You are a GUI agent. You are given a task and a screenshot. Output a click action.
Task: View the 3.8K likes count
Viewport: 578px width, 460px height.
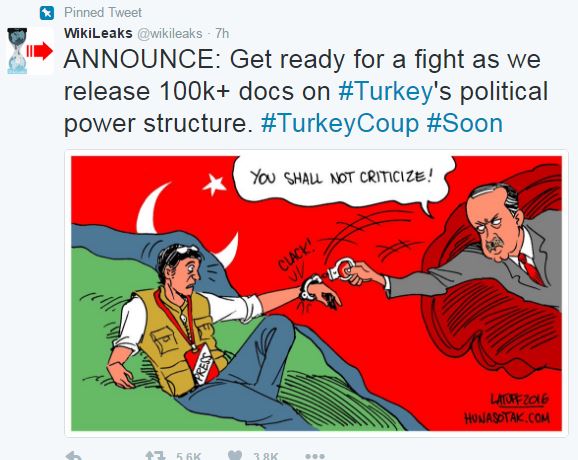point(266,456)
